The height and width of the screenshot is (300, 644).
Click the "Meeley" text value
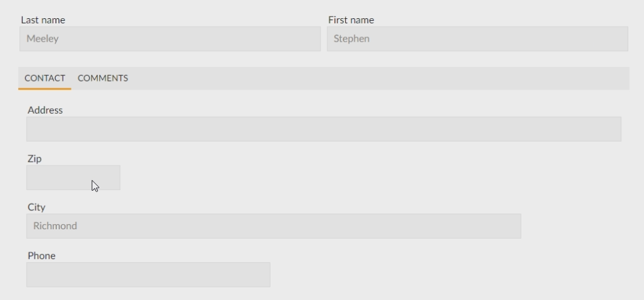(42, 39)
